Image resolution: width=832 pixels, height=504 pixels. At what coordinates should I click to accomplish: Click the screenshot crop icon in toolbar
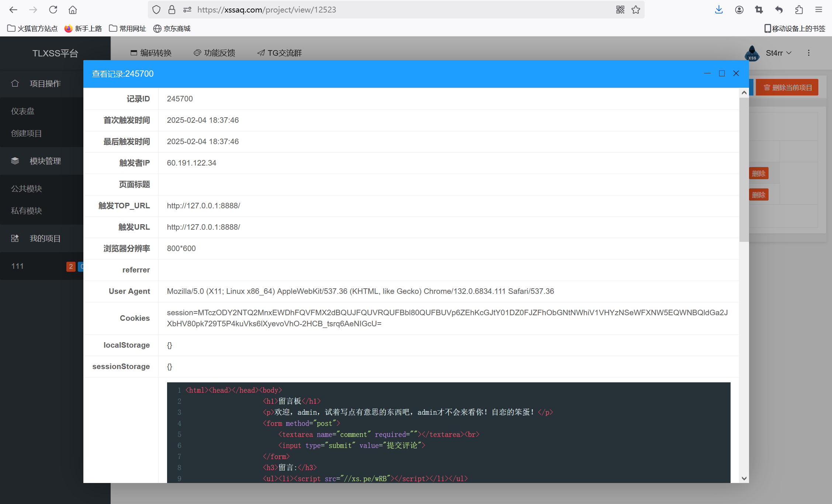tap(759, 10)
